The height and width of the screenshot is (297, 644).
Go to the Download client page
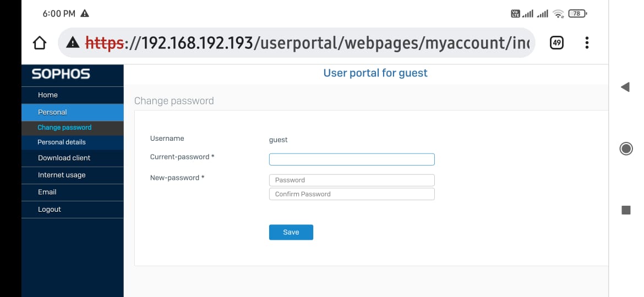tap(64, 158)
